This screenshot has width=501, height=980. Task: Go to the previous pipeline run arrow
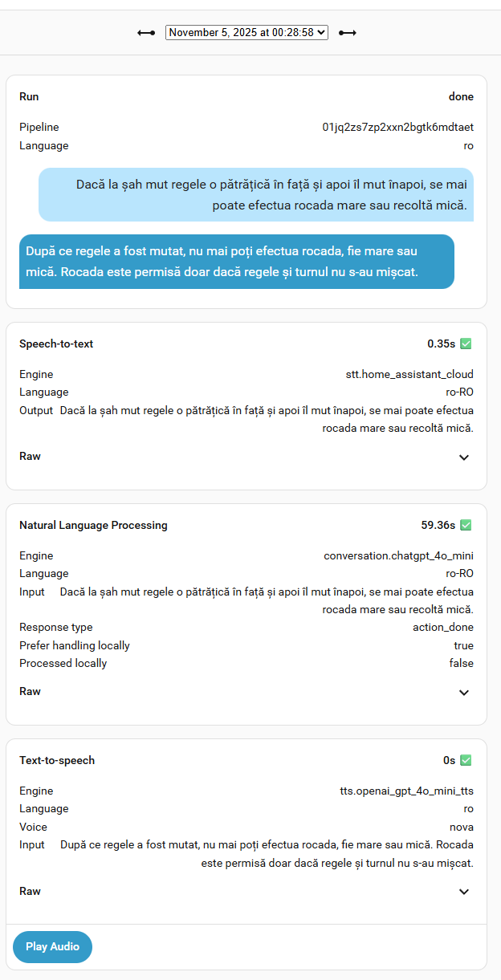click(146, 33)
